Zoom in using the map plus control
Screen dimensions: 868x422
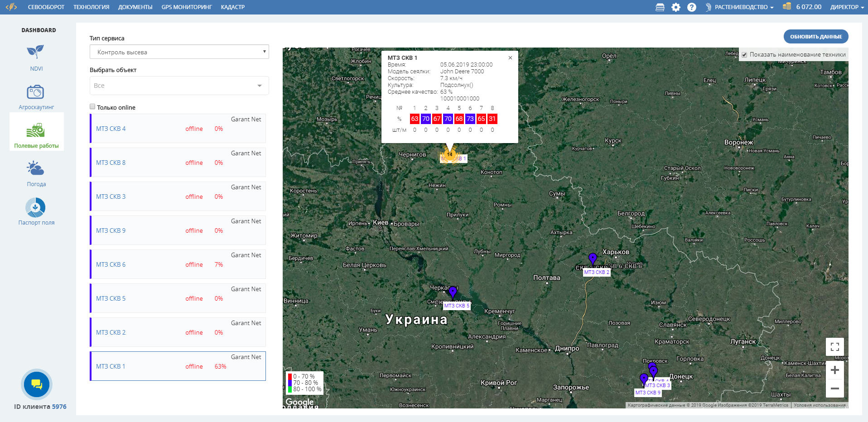[835, 370]
